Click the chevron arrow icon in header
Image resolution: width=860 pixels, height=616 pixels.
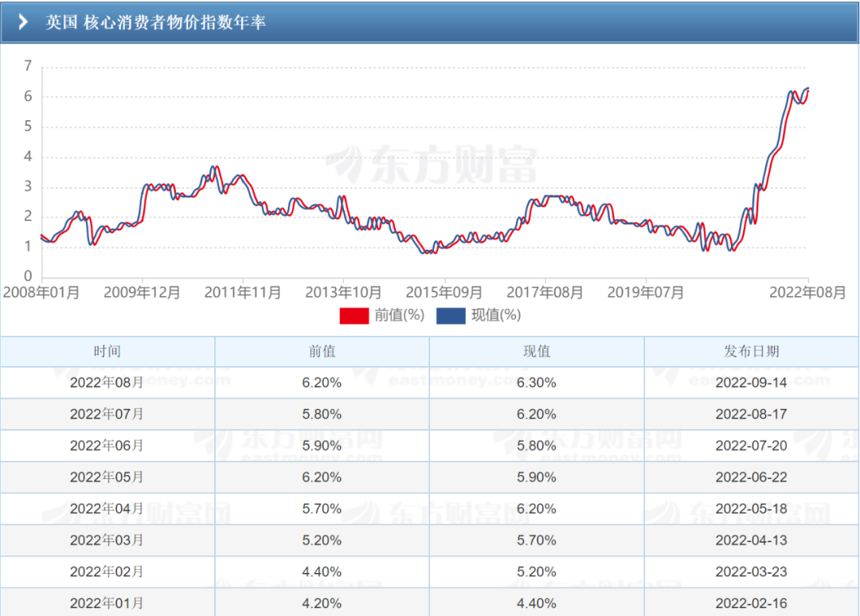pos(23,22)
